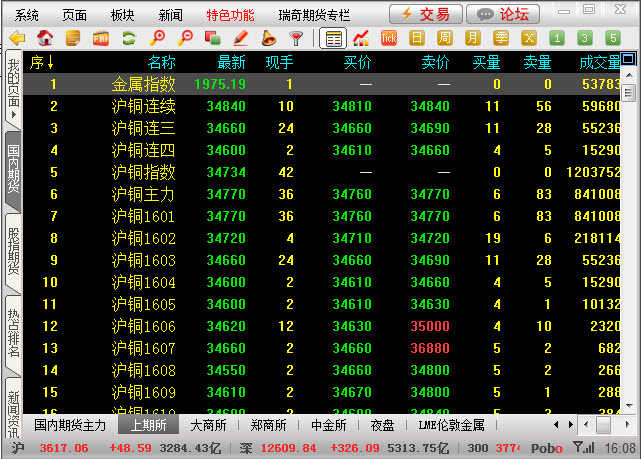Select the daily (日) period icon

tap(416, 38)
